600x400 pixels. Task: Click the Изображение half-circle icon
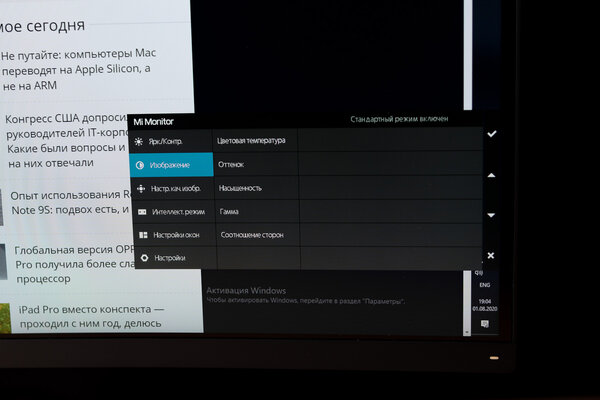click(140, 165)
